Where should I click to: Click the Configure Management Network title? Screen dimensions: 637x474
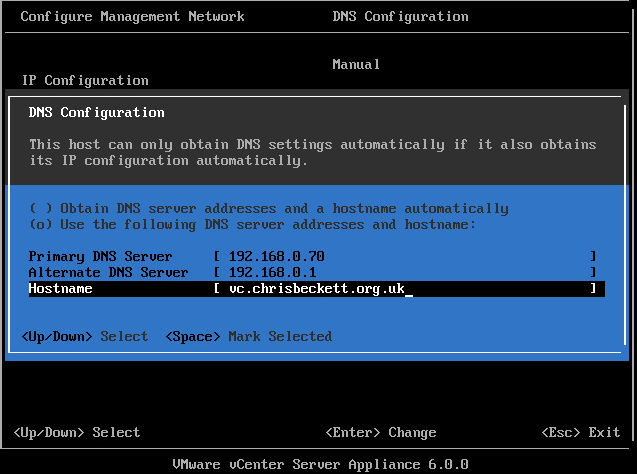pos(132,17)
